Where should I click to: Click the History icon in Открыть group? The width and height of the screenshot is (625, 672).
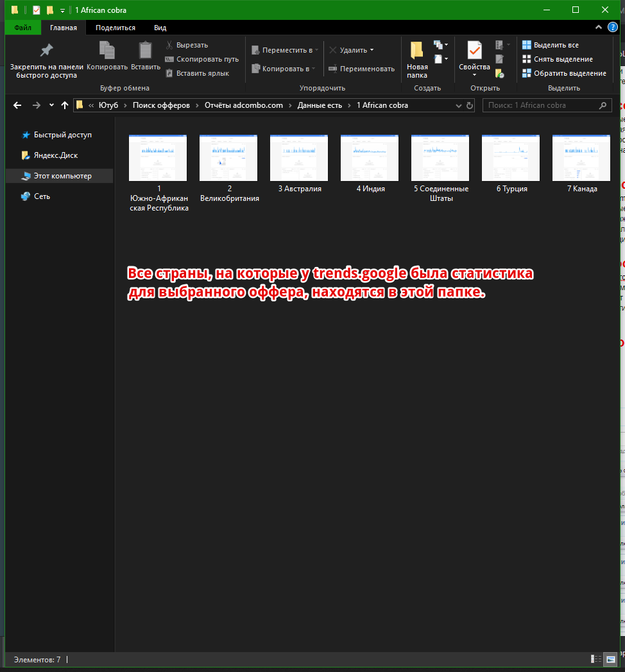coord(499,73)
